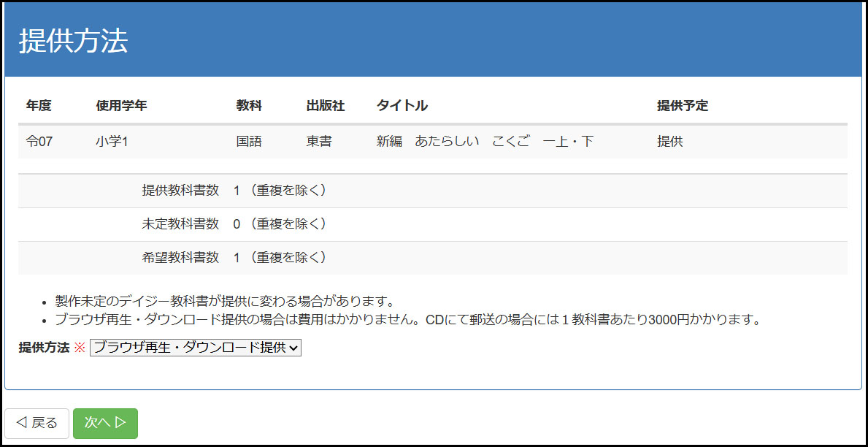Select the 小学1 grade cell
This screenshot has width=868, height=447.
click(x=112, y=142)
